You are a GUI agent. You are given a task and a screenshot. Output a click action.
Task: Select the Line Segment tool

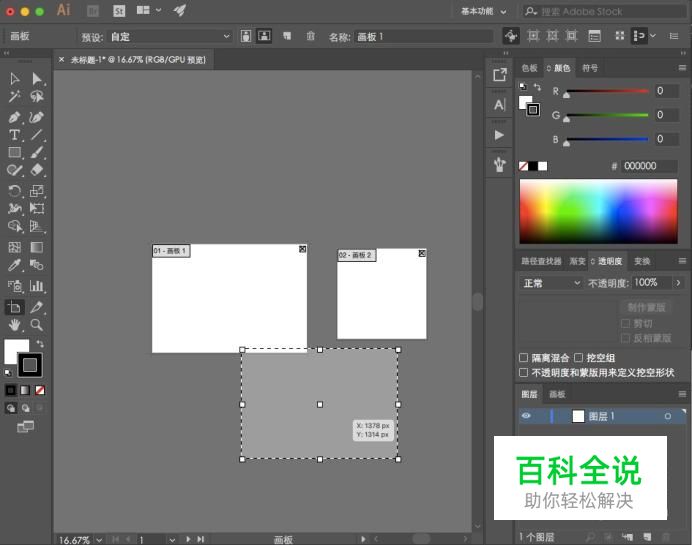[37, 135]
